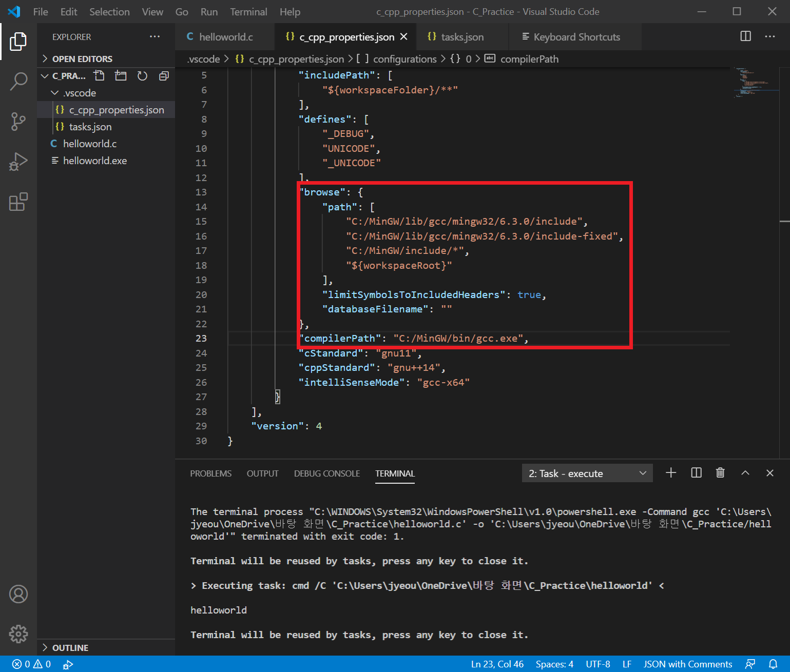Change language mode JSON with Comments
The height and width of the screenshot is (672, 790).
[688, 664]
